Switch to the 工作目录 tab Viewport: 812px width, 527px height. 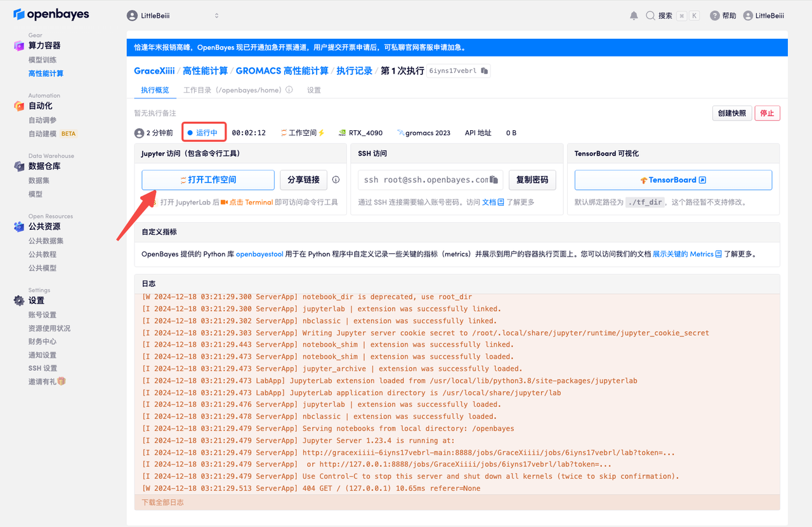(232, 90)
